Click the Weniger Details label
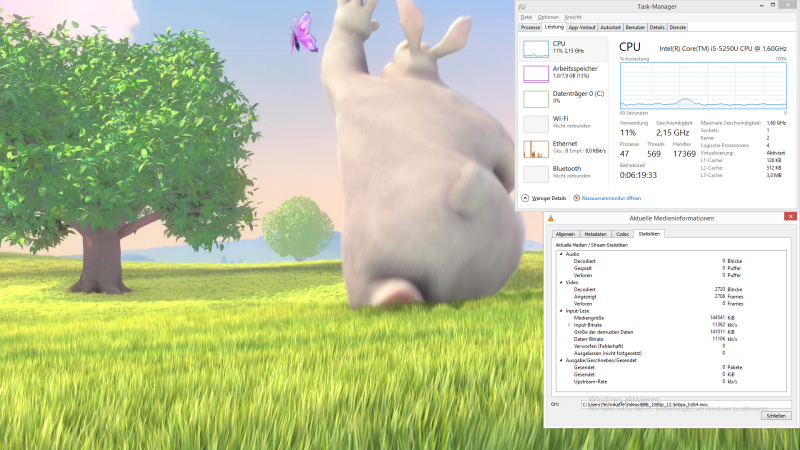 [549, 198]
